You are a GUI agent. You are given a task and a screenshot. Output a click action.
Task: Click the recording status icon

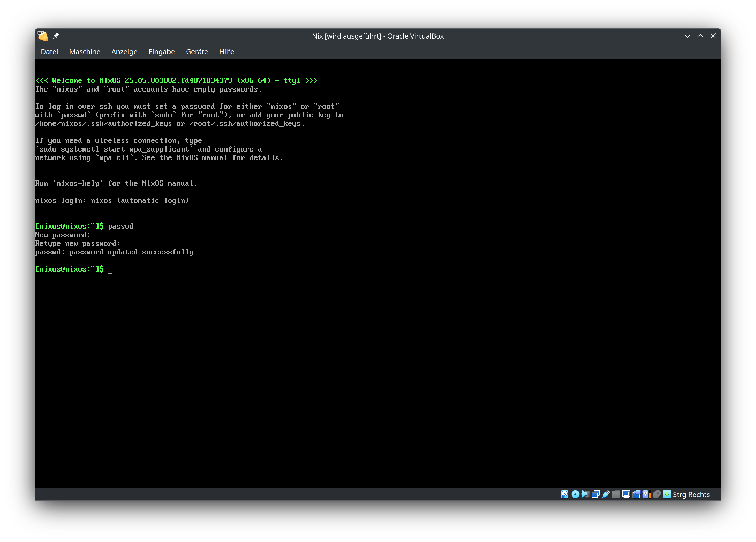[637, 494]
